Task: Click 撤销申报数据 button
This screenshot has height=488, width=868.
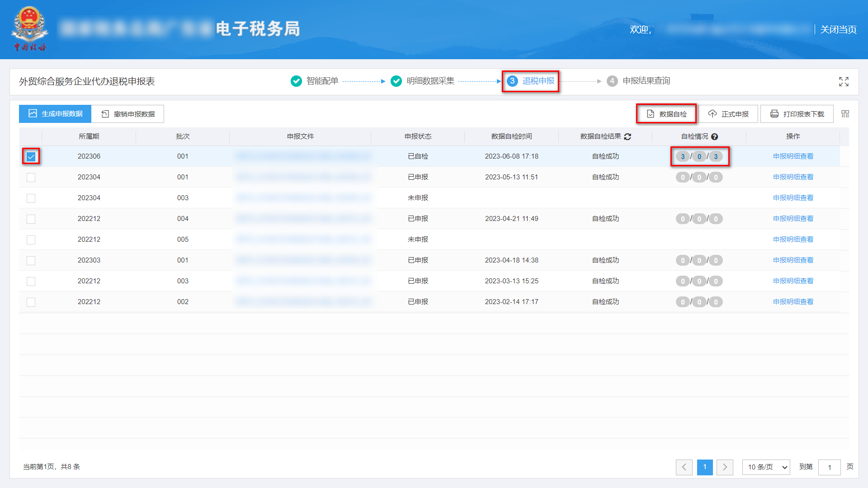Action: click(x=128, y=114)
